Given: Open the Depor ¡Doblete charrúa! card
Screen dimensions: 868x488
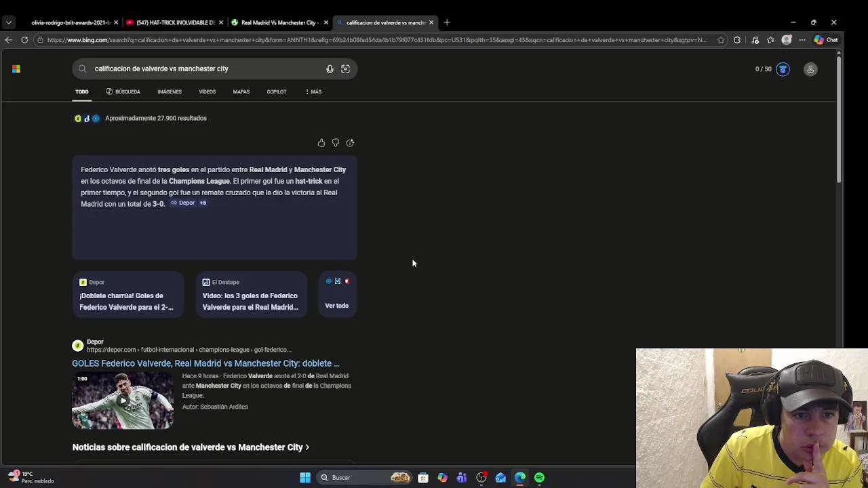Looking at the screenshot, I should pos(127,295).
